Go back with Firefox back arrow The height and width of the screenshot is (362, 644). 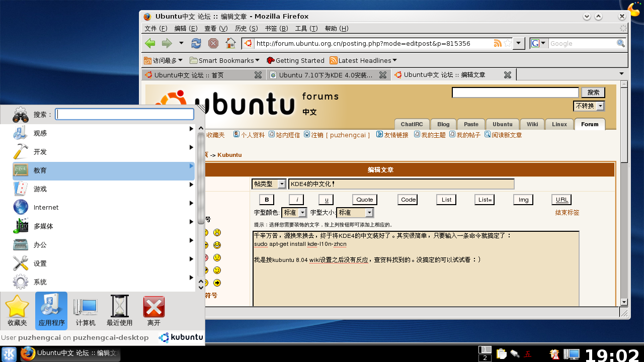click(150, 43)
